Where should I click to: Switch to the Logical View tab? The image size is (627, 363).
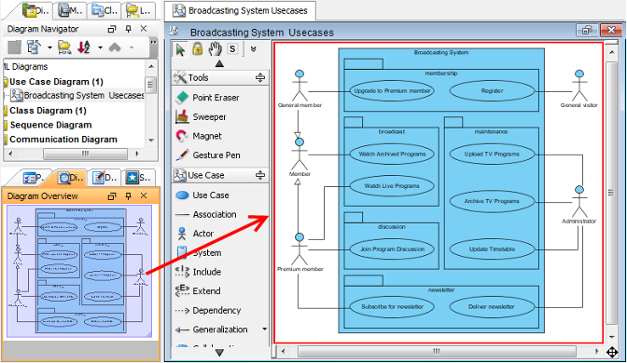pyautogui.click(x=139, y=10)
